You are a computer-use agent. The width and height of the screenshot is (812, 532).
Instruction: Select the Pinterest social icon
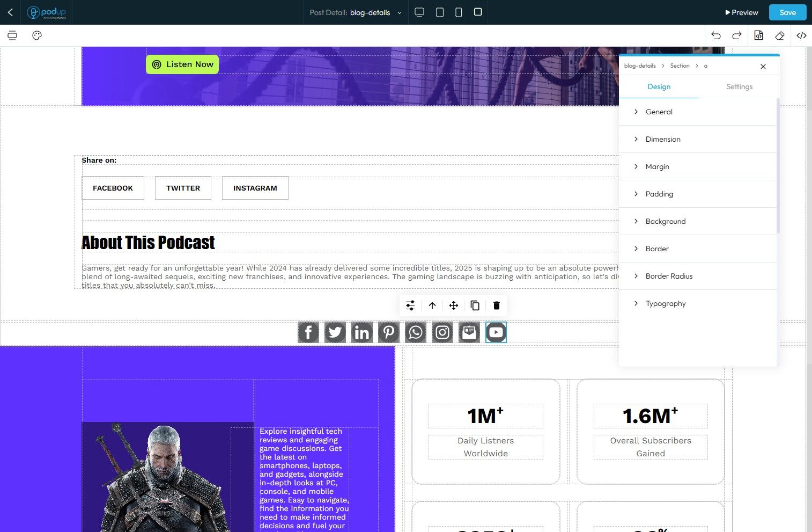[x=389, y=332]
